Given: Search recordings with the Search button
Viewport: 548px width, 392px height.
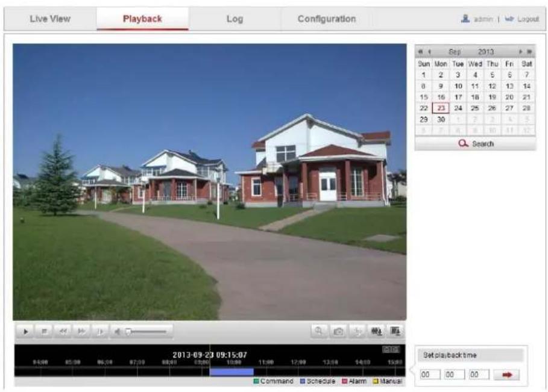Looking at the screenshot, I should [x=476, y=143].
